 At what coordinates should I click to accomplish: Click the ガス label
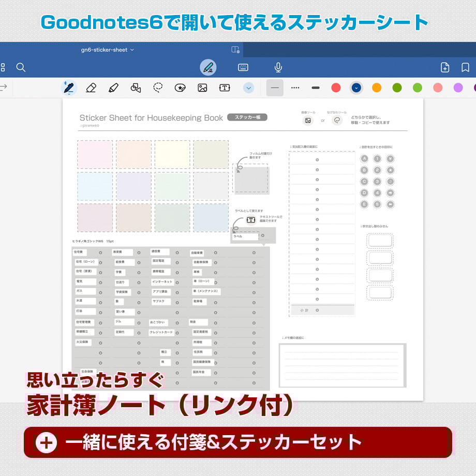tap(85, 291)
